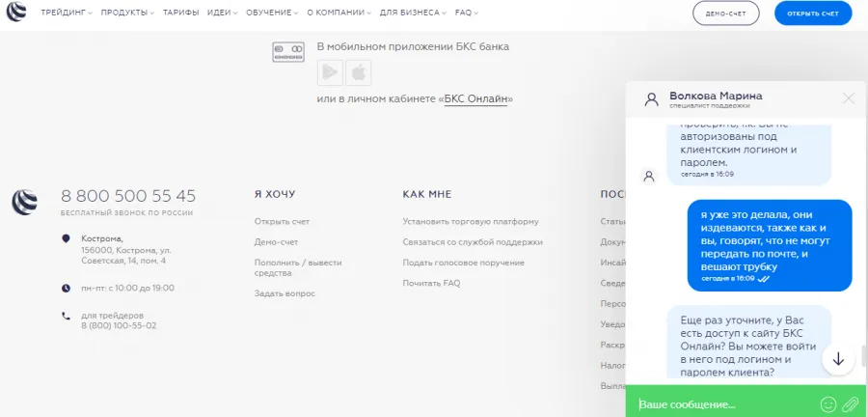Select the Кострома city name
868x417 pixels.
pos(102,238)
